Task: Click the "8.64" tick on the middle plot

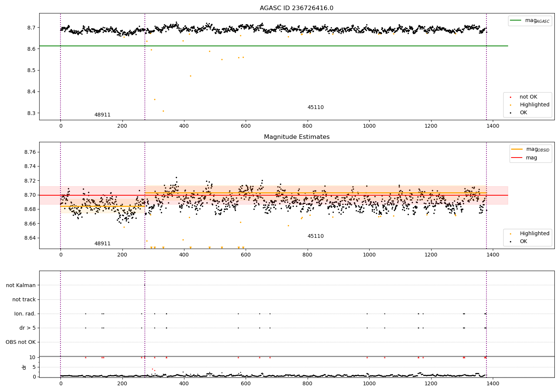Action: click(29, 238)
